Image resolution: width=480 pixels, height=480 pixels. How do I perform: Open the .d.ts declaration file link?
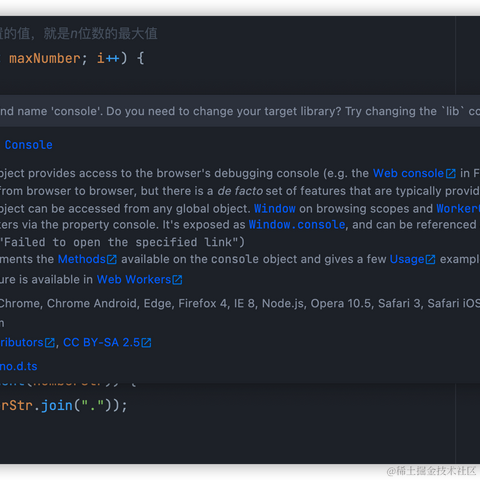pyautogui.click(x=19, y=366)
